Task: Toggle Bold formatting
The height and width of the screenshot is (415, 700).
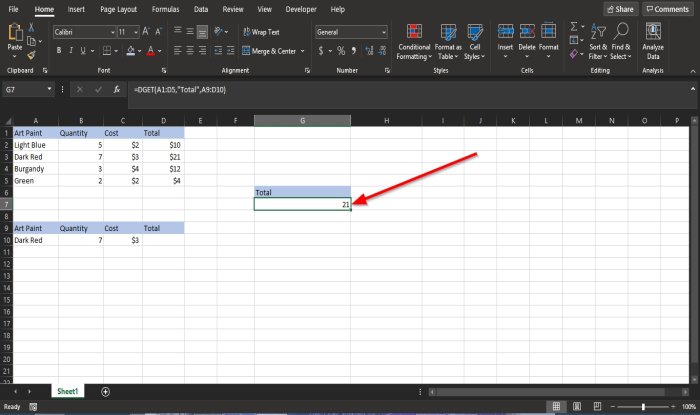Action: coord(58,50)
